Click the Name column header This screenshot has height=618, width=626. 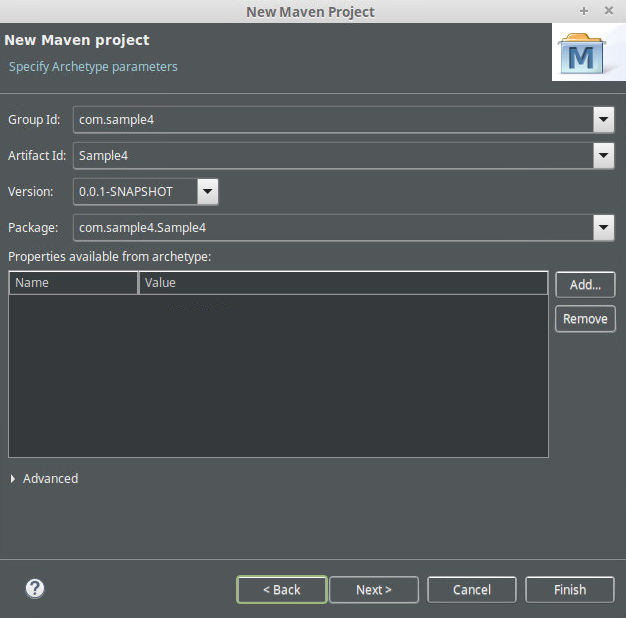tap(73, 283)
